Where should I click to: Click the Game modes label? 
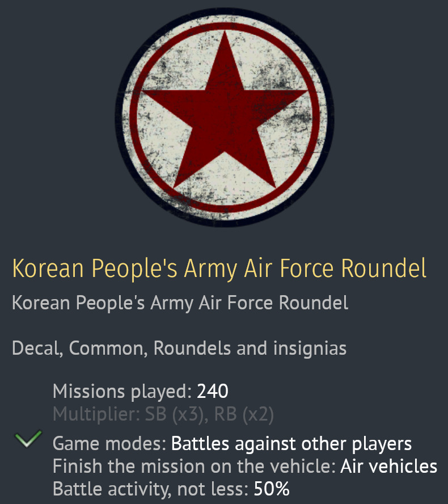click(109, 443)
